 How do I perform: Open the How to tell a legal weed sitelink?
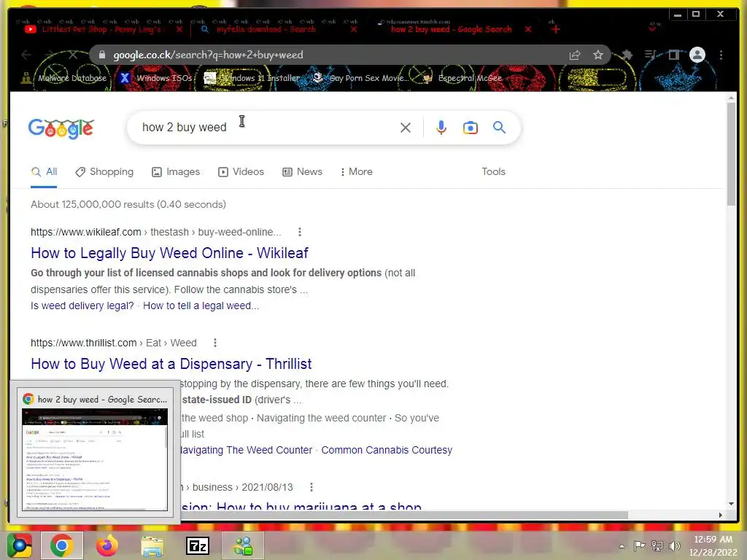(x=201, y=306)
